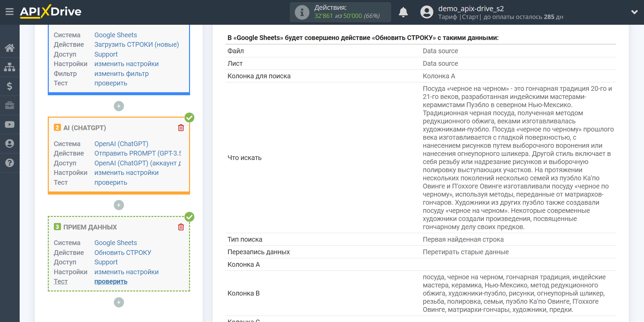Open OpenAI (ChatGPT) account access link

click(138, 163)
